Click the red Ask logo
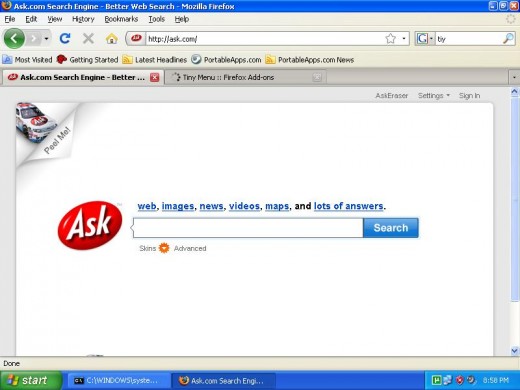The width and height of the screenshot is (520, 390). (x=90, y=225)
